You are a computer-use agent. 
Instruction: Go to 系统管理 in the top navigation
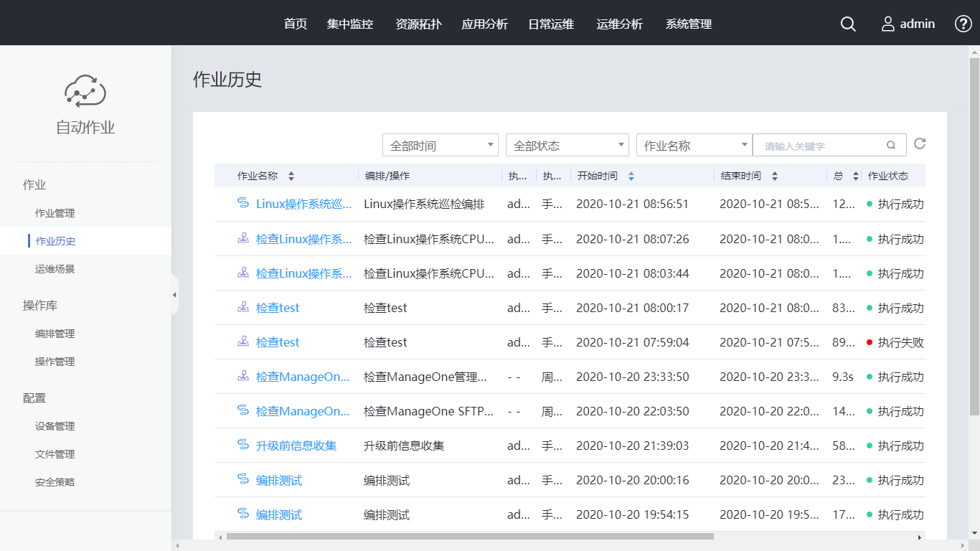pyautogui.click(x=689, y=24)
